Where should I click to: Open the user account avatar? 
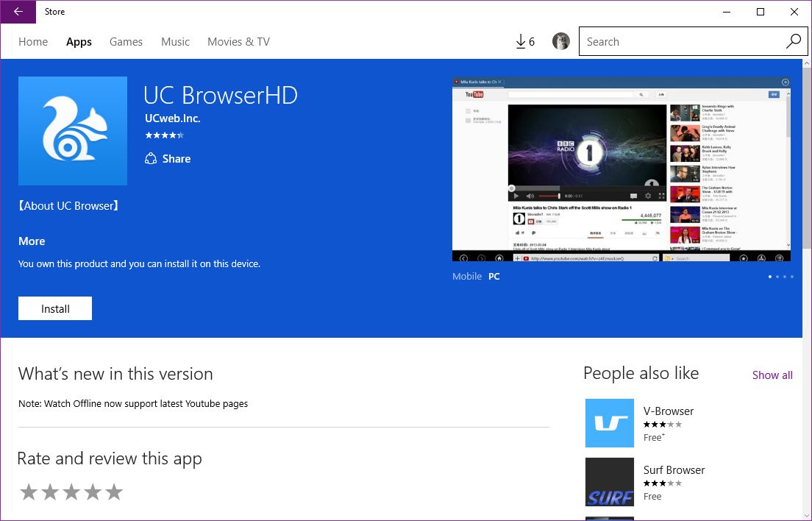(561, 41)
